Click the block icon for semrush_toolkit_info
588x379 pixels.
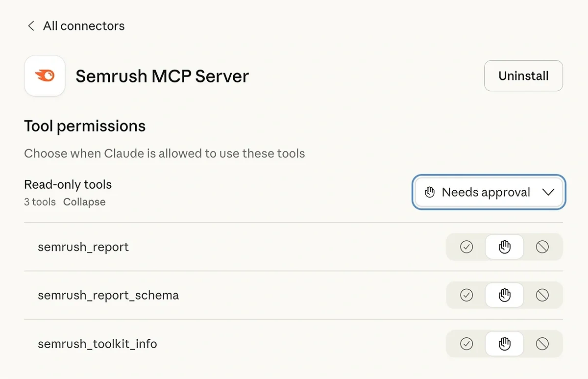[x=542, y=344]
